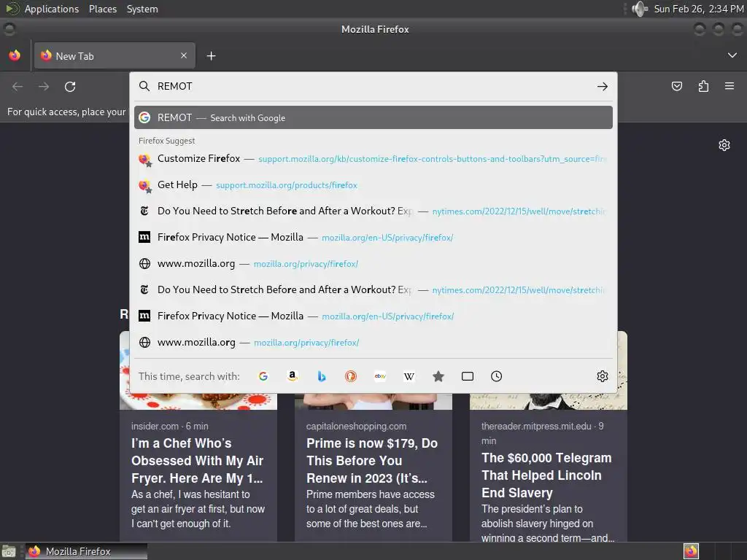Screen dimensions: 747x560
Task: Open second Firefox Privacy Notice suggestion
Action: [x=373, y=316]
